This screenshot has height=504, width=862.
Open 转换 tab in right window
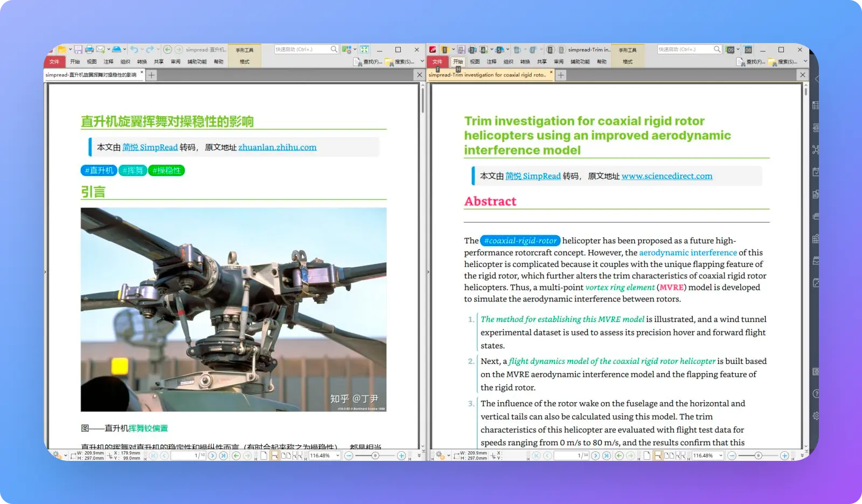(x=525, y=62)
